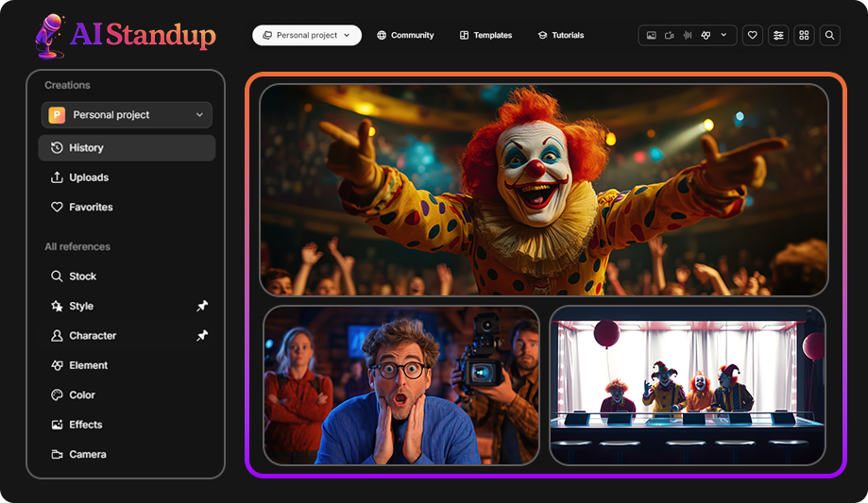Select Uploads in the sidebar

point(88,177)
